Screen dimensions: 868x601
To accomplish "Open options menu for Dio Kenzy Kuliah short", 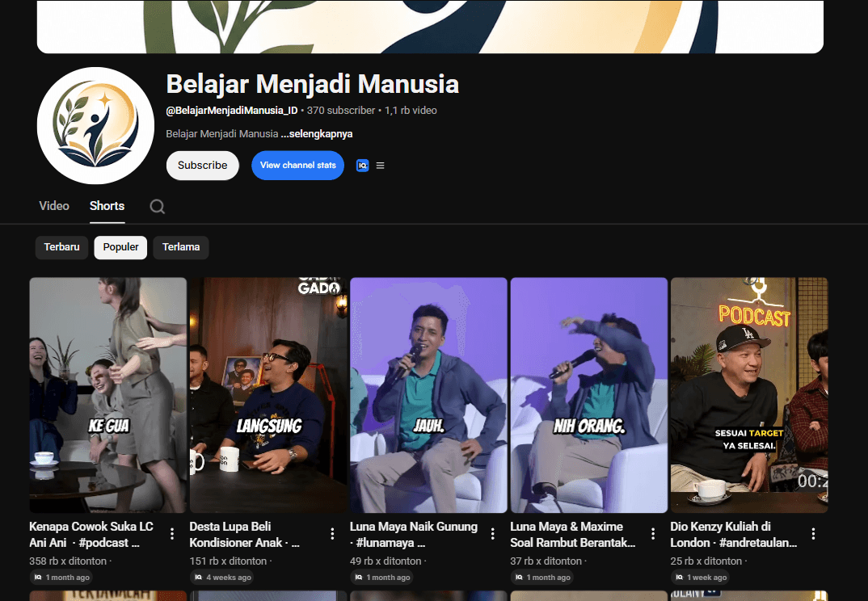I will click(813, 533).
